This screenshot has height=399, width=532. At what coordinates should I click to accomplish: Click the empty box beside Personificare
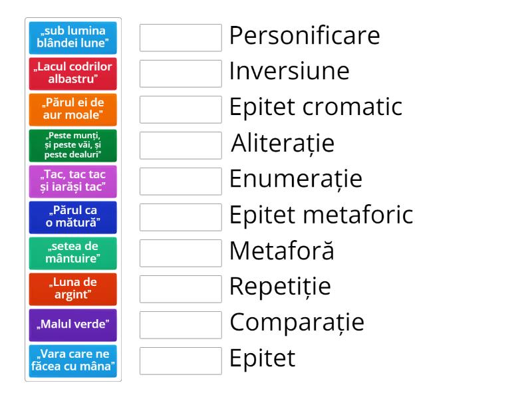(181, 38)
